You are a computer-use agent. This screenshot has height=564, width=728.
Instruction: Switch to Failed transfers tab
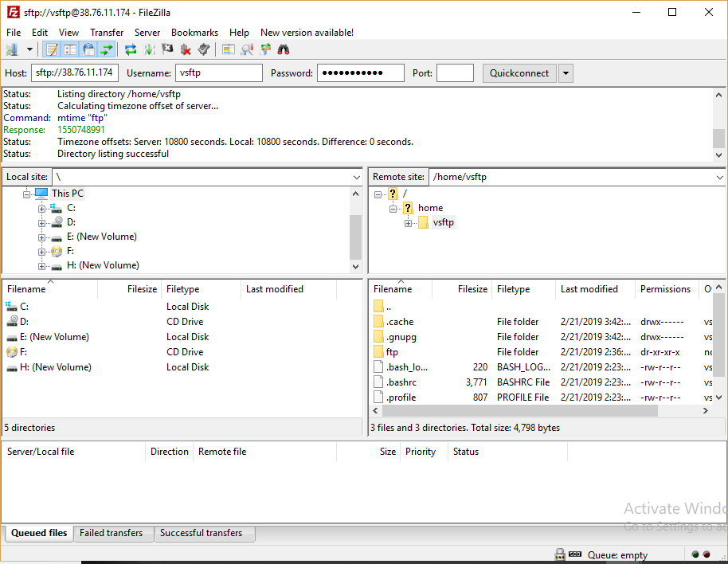[x=111, y=533]
